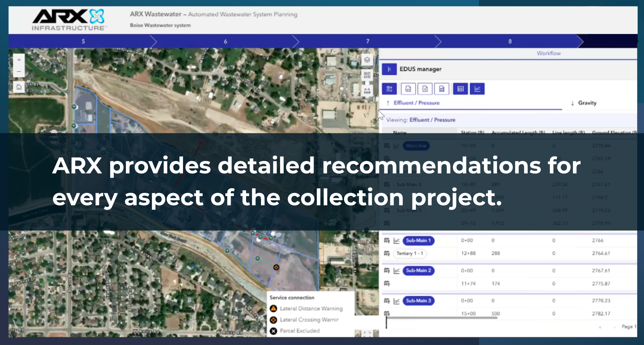This screenshot has height=345, width=644.
Task: Go to workflow step 8
Action: point(510,41)
